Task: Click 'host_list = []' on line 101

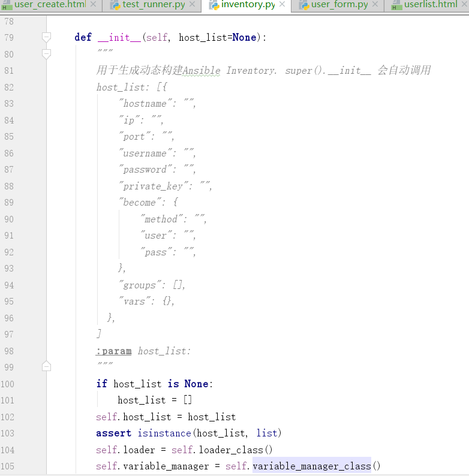Action: [155, 400]
